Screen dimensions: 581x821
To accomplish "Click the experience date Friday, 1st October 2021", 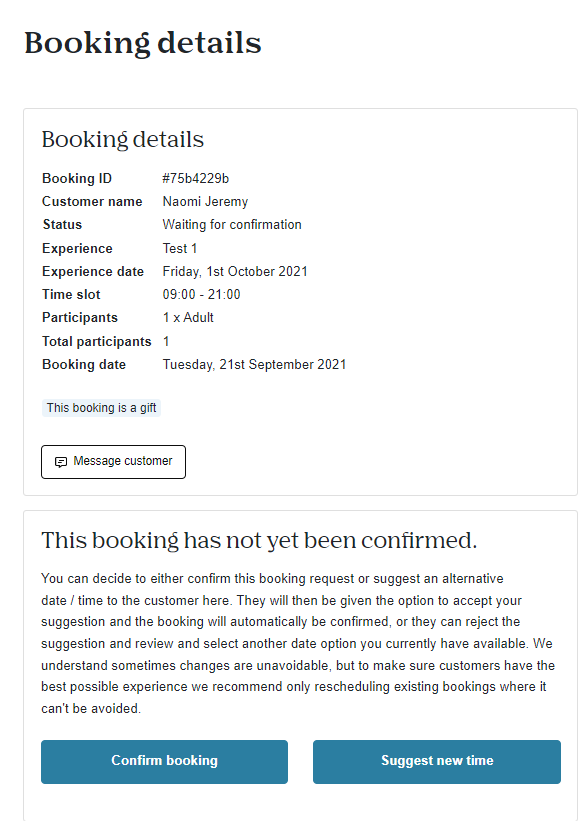I will click(x=235, y=272).
